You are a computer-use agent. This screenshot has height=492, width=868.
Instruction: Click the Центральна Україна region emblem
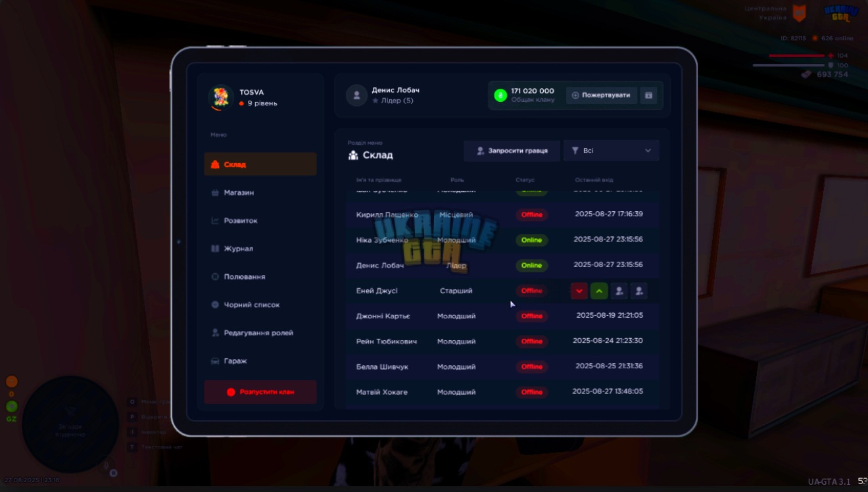tap(799, 12)
